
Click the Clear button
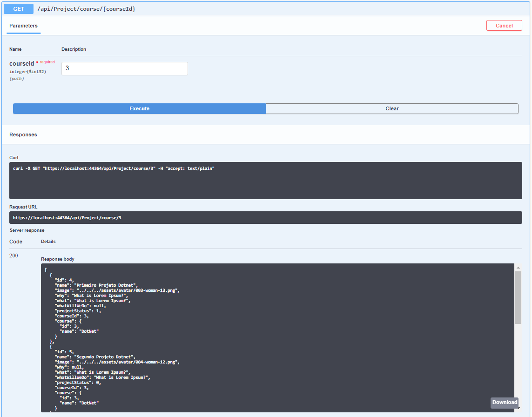(x=392, y=108)
